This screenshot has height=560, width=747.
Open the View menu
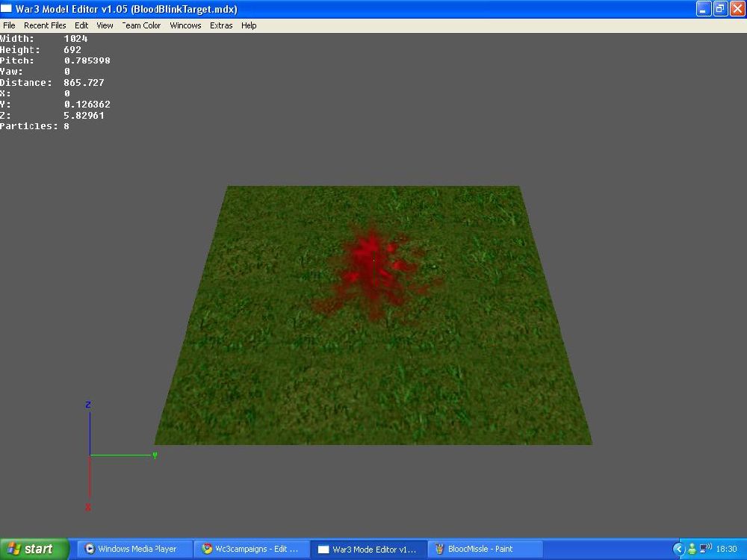point(105,25)
